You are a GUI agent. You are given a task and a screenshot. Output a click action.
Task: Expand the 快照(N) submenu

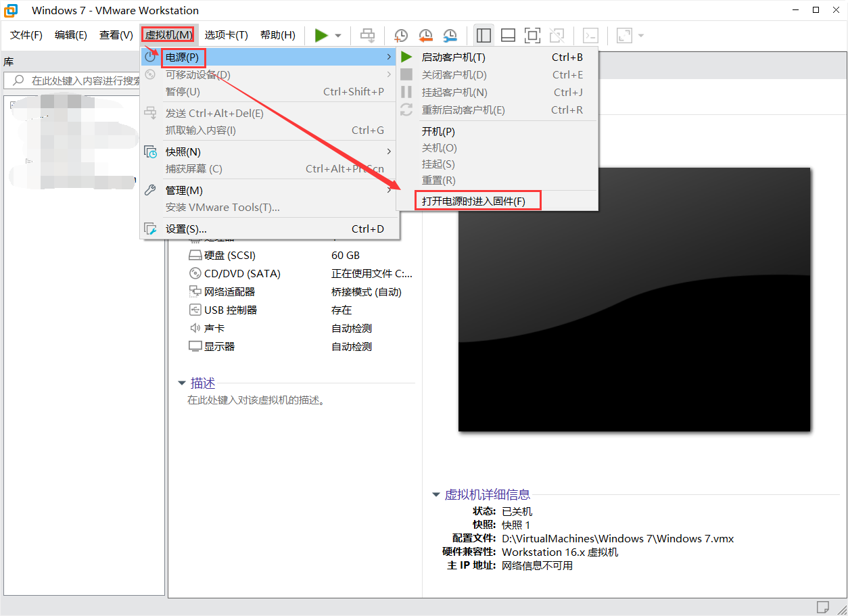[x=269, y=152]
